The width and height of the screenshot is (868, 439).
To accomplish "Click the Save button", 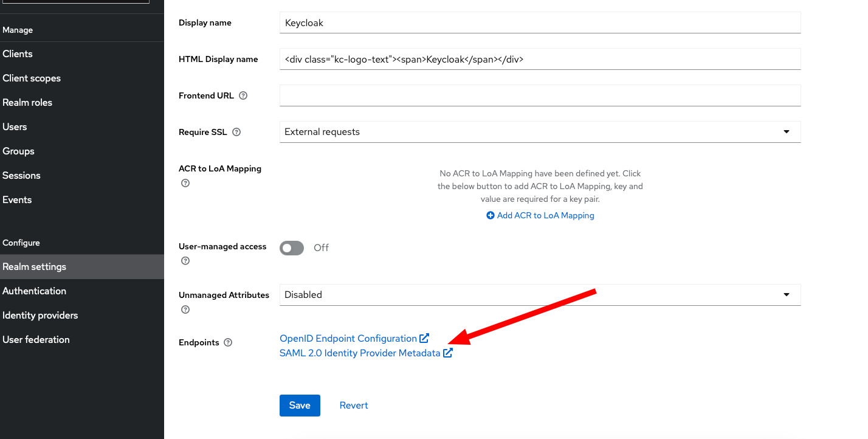I will coord(300,406).
